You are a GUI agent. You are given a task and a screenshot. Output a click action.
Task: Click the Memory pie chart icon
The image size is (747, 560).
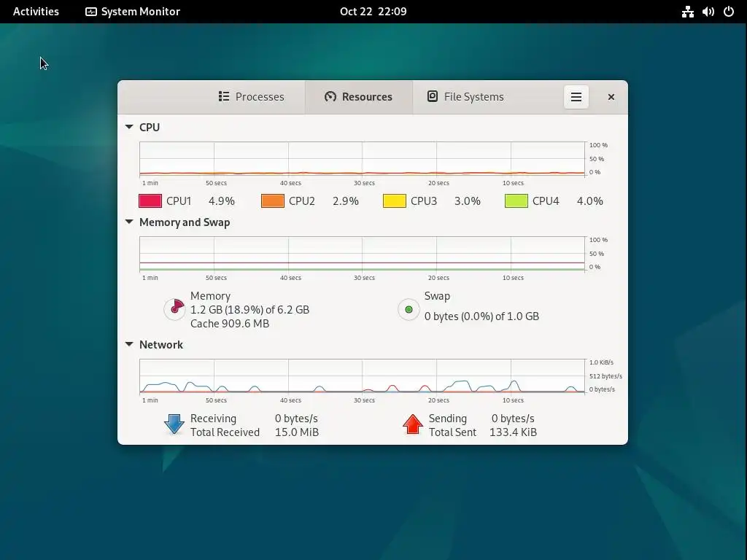pyautogui.click(x=174, y=309)
